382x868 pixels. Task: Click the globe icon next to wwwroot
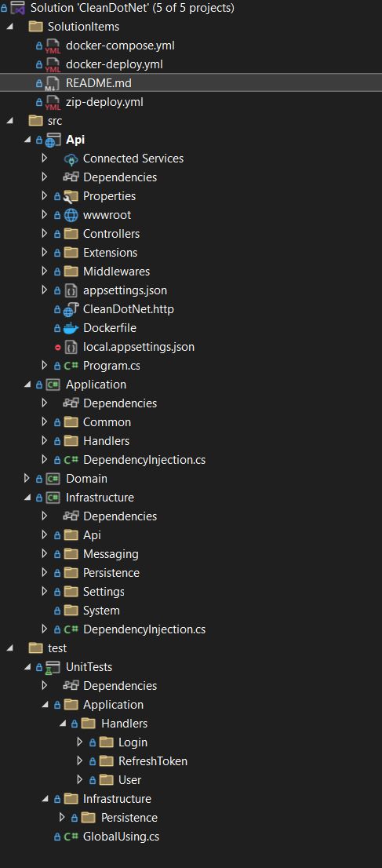(x=71, y=215)
